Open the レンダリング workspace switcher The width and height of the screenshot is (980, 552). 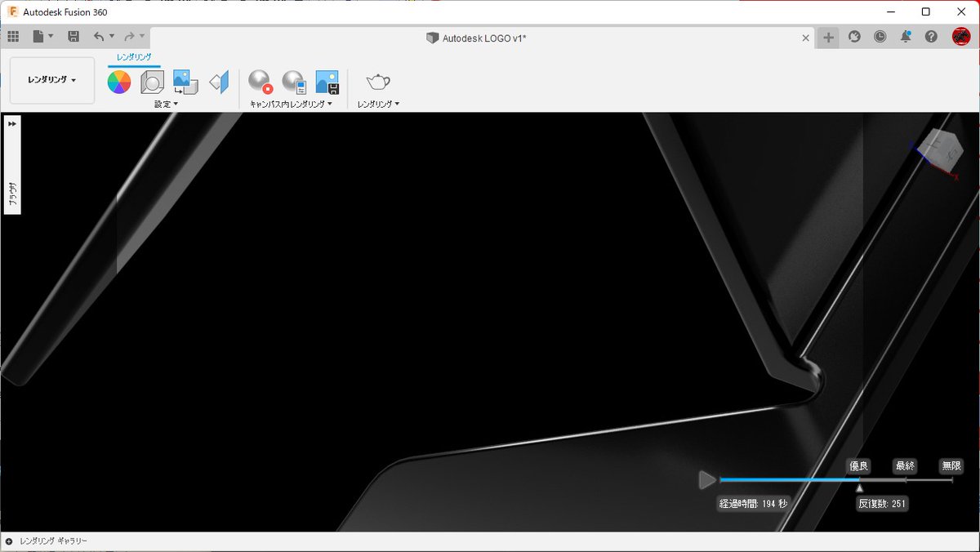click(x=52, y=80)
